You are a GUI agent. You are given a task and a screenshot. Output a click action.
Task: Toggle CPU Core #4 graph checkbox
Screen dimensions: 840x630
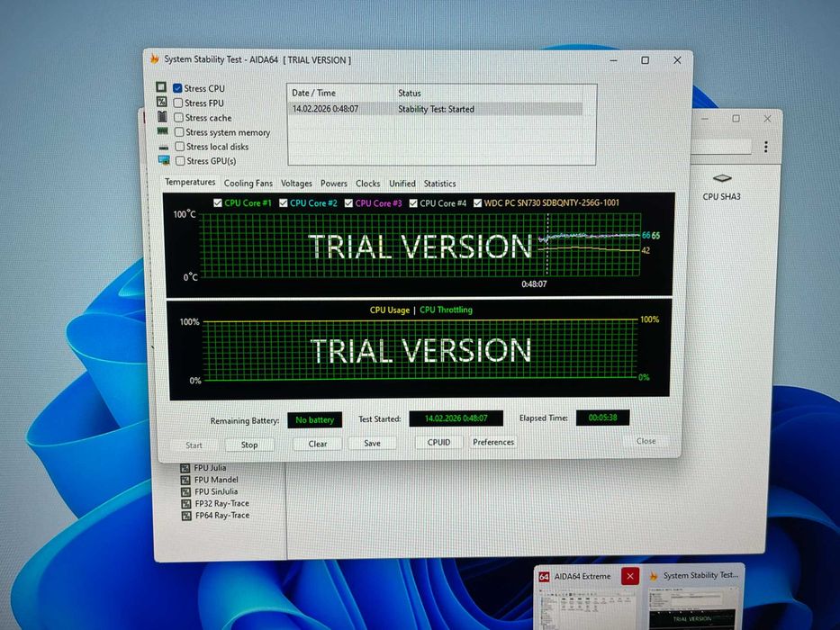coord(413,203)
